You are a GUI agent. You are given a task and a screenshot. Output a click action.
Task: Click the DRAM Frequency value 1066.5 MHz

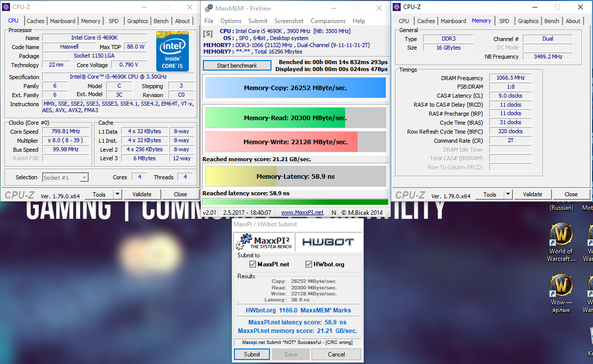click(x=510, y=78)
